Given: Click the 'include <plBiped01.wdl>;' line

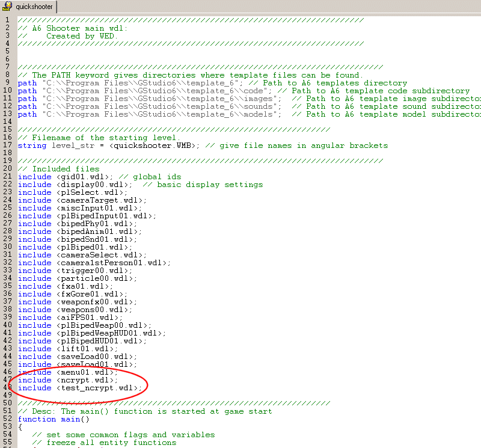Looking at the screenshot, I should pos(75,247).
